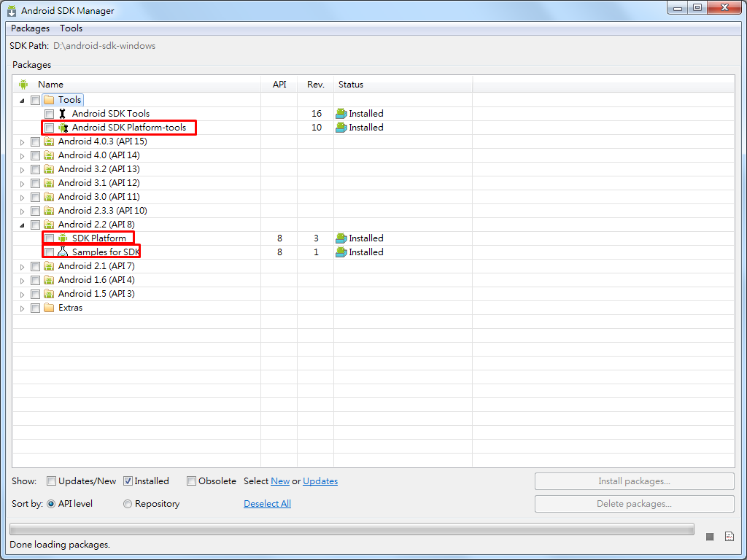Image resolution: width=747 pixels, height=560 pixels.
Task: Click the Android 3.2 (API 13) package icon
Action: (49, 169)
